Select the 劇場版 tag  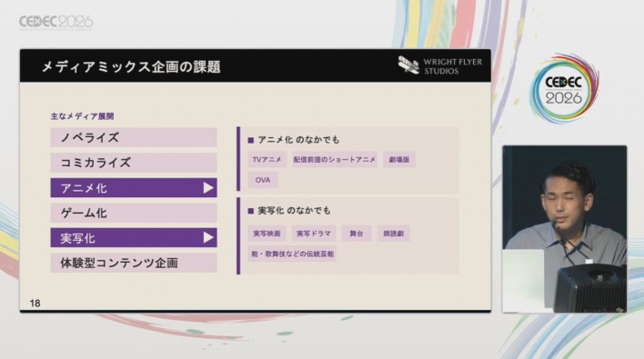[399, 160]
